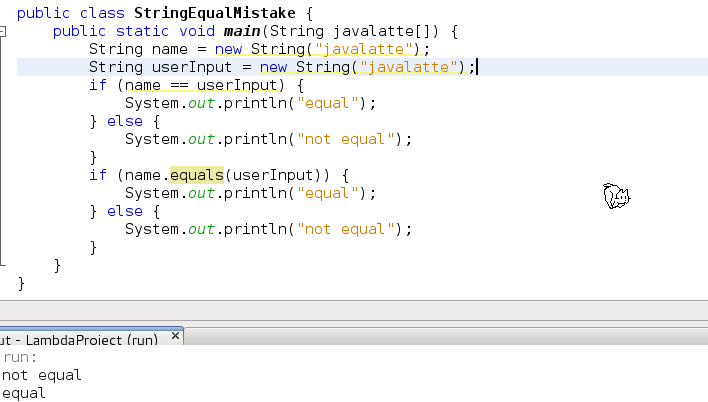Click the 'name == userInput' warning expression
This screenshot has width=708, height=402.
[200, 85]
